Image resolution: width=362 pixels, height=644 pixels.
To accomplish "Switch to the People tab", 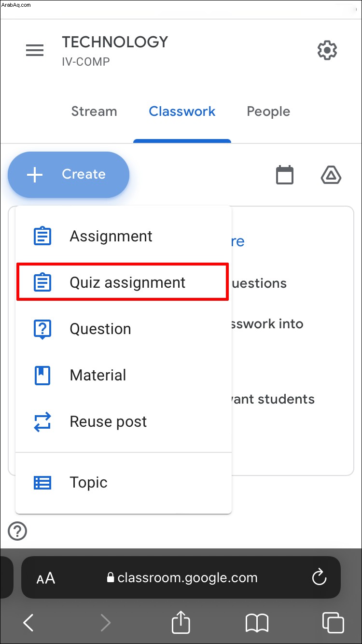I will coord(268,112).
